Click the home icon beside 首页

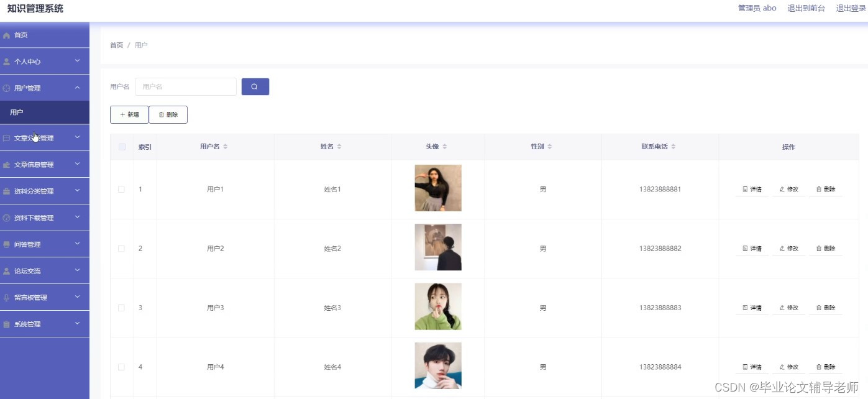tap(7, 35)
